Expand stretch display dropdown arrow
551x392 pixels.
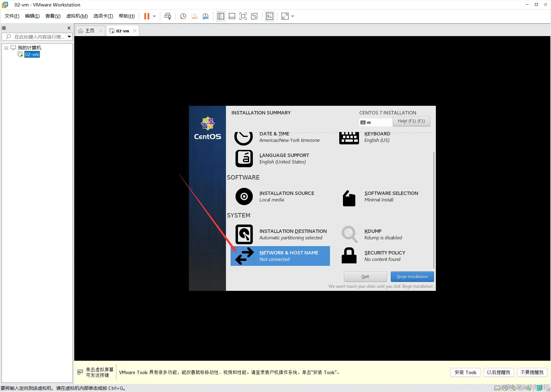[x=293, y=16]
